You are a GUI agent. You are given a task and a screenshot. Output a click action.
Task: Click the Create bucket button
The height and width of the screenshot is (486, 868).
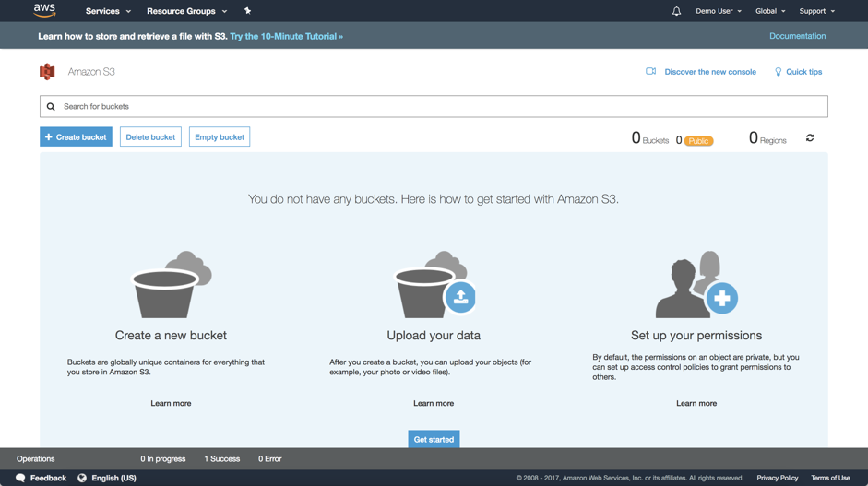pyautogui.click(x=76, y=136)
